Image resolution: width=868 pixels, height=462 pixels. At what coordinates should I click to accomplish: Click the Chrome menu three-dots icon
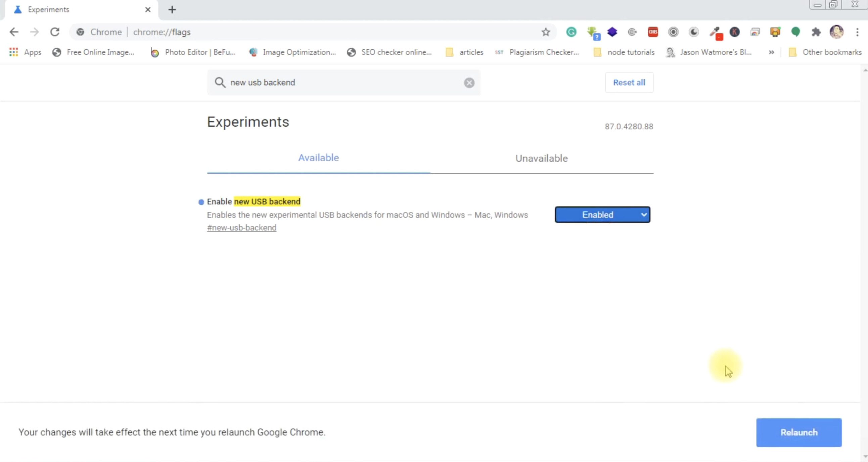[x=857, y=32]
